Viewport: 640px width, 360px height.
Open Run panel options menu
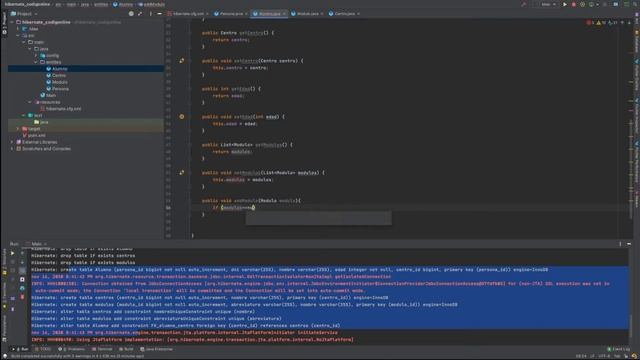coord(620,244)
